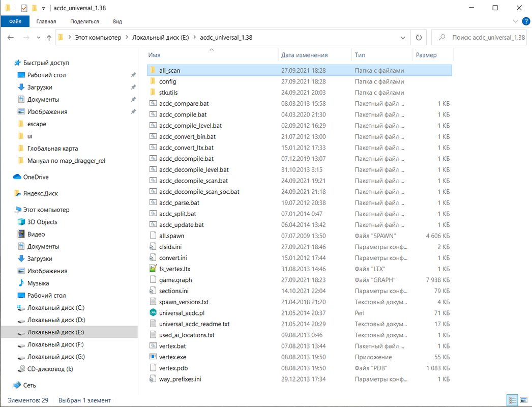Select the stkutils folder icon
The width and height of the screenshot is (532, 407).
click(153, 92)
